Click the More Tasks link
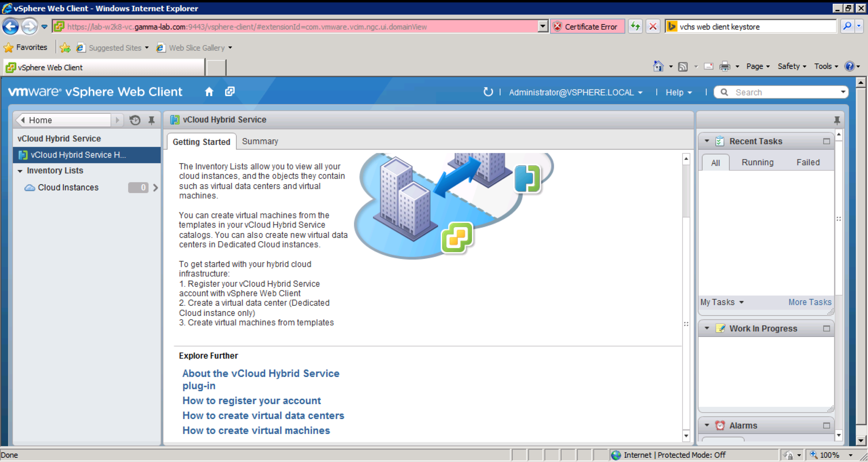This screenshot has width=868, height=462. 810,302
